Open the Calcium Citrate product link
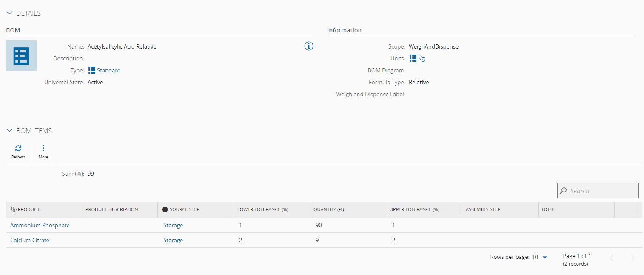 pyautogui.click(x=30, y=240)
